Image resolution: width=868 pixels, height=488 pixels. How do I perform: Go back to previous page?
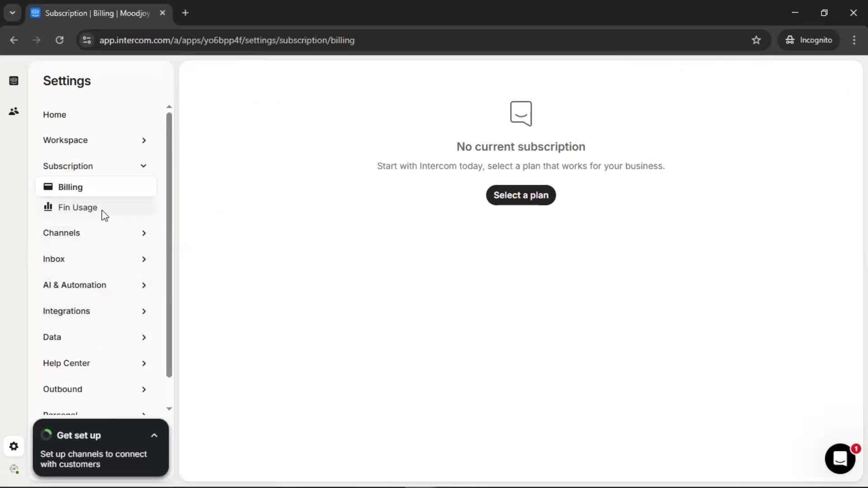14,40
